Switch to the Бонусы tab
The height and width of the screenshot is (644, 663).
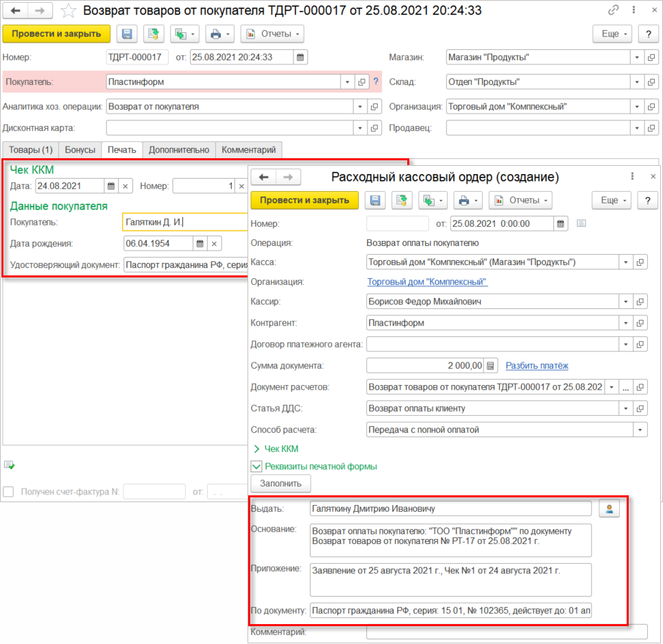[80, 149]
